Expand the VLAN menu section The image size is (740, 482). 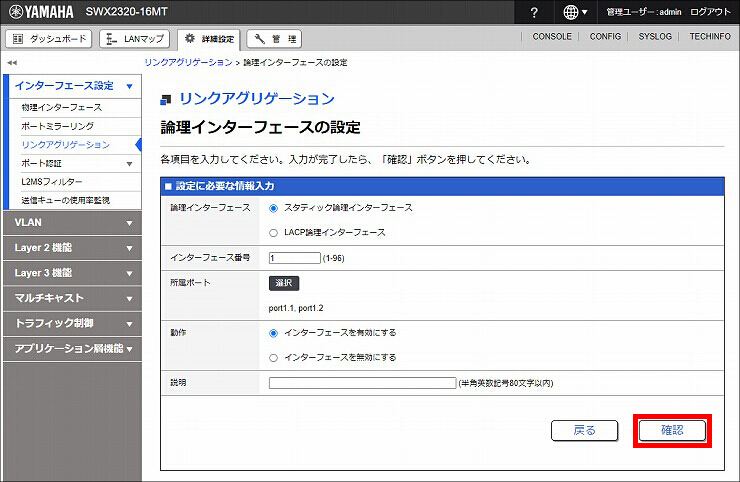point(72,223)
